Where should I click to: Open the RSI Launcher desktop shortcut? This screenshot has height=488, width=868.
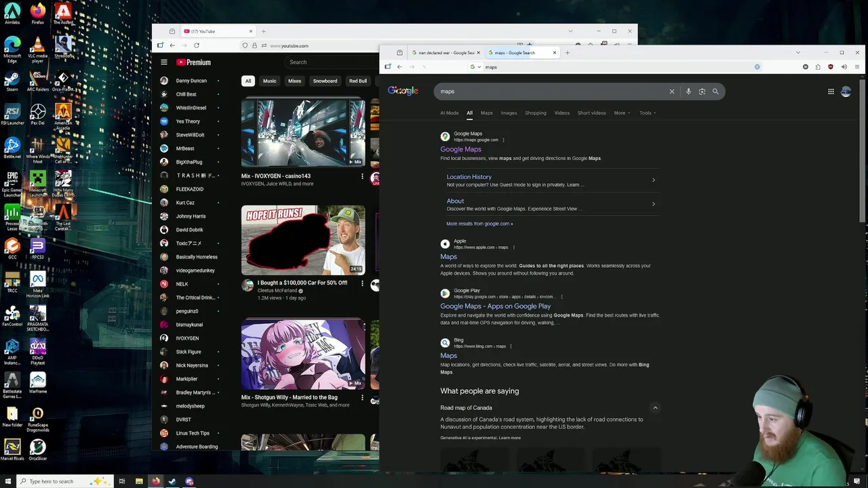coord(12,114)
